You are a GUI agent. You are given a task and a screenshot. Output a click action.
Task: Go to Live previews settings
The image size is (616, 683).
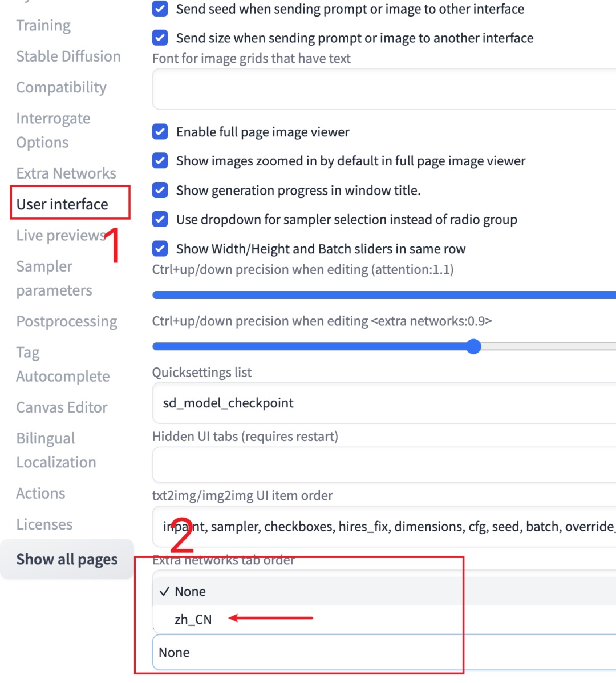tap(60, 235)
